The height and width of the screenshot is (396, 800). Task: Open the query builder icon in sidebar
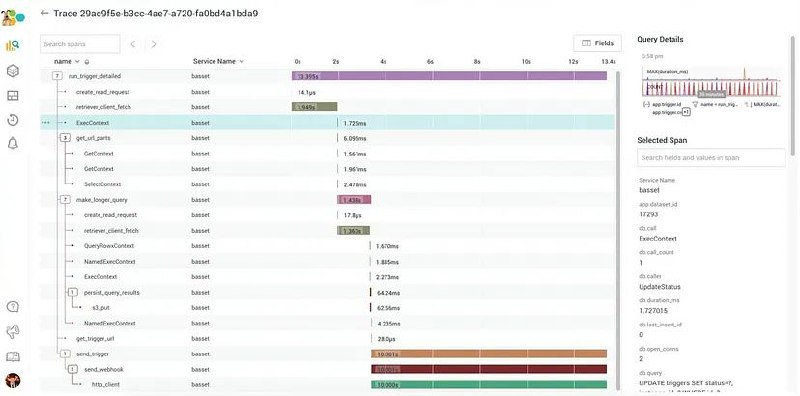(13, 45)
